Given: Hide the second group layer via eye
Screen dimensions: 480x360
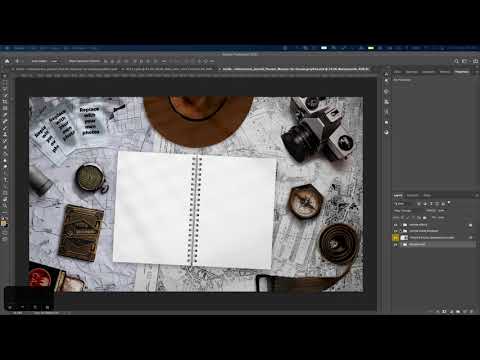Looking at the screenshot, I should pos(396,231).
